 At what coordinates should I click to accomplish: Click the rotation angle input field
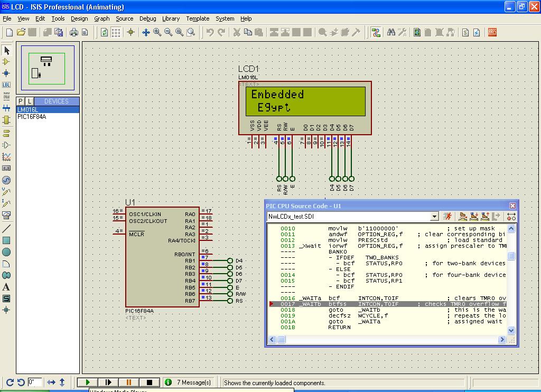click(x=34, y=382)
